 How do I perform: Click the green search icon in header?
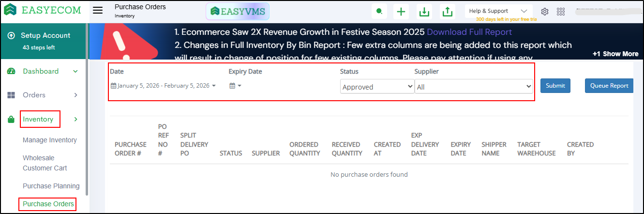point(379,12)
